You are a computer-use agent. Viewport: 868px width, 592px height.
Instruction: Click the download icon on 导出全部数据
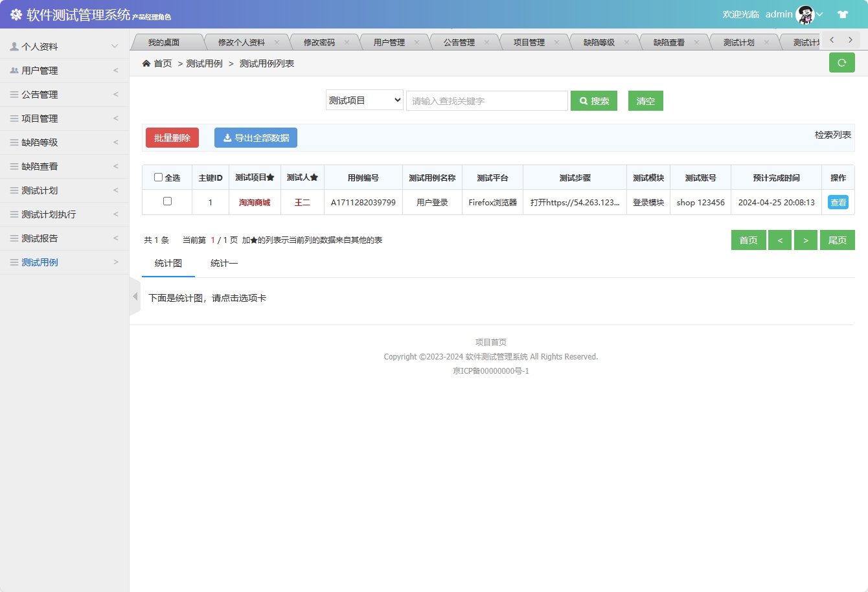point(227,137)
